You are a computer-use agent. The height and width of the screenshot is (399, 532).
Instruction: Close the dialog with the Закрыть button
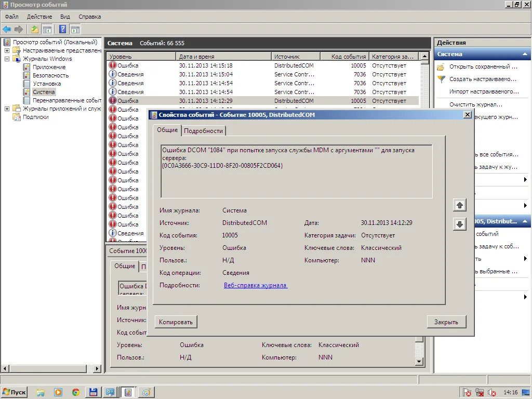(446, 322)
